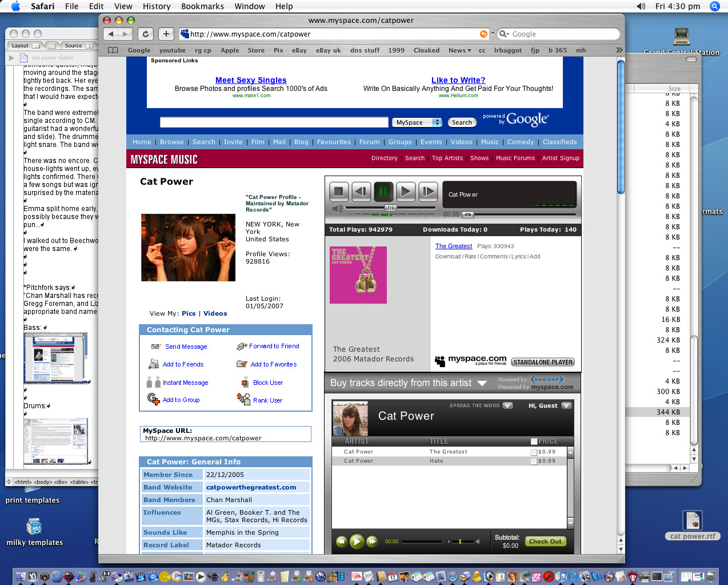
Task: Click the MySpace Search button
Action: pos(462,122)
